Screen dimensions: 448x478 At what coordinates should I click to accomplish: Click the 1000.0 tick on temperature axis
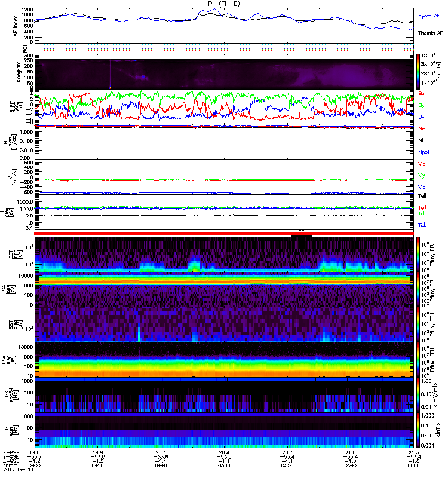pos(25,202)
